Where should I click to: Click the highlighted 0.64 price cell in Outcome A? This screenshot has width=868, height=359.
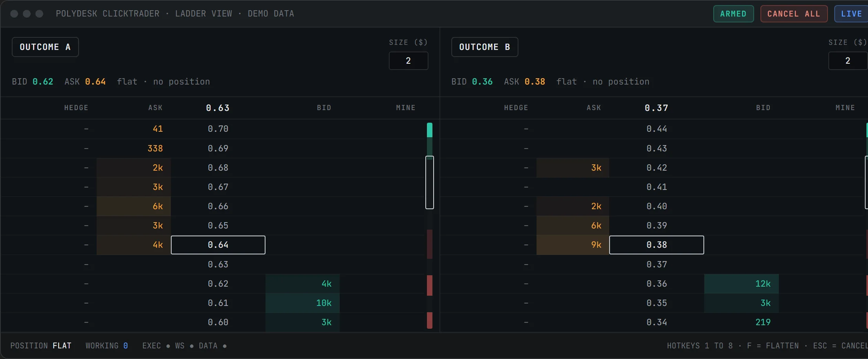pyautogui.click(x=218, y=245)
